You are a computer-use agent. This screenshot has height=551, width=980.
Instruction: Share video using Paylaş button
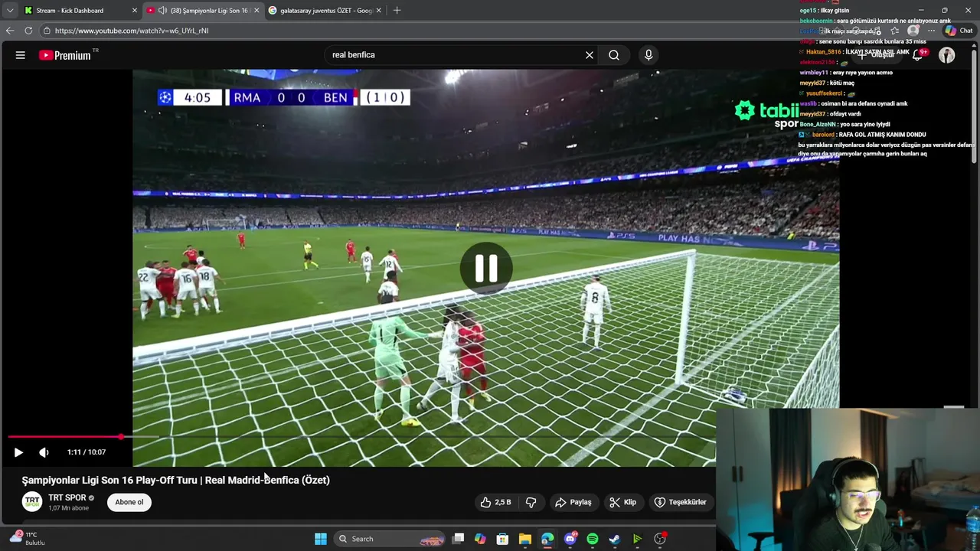tap(573, 502)
